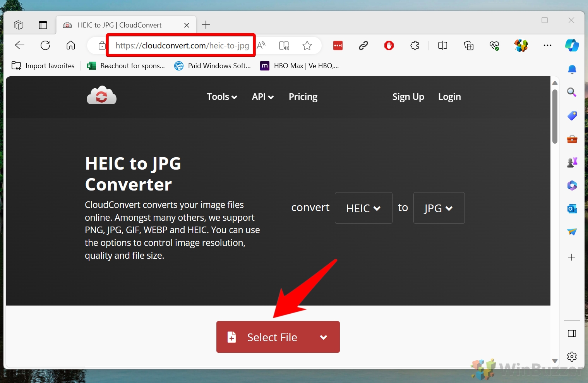Image resolution: width=588 pixels, height=383 pixels.
Task: Open the Reachout for spons... bookmark
Action: pyautogui.click(x=126, y=66)
